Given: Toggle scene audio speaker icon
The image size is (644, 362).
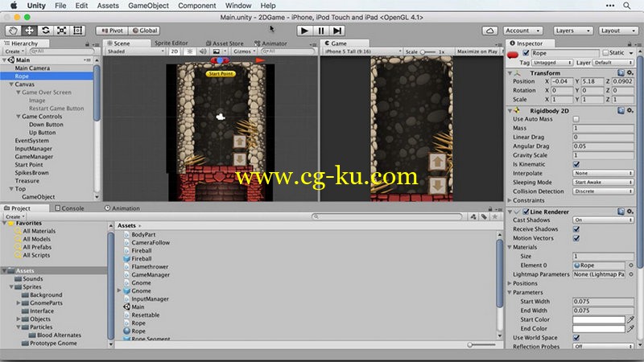Looking at the screenshot, I should point(203,51).
